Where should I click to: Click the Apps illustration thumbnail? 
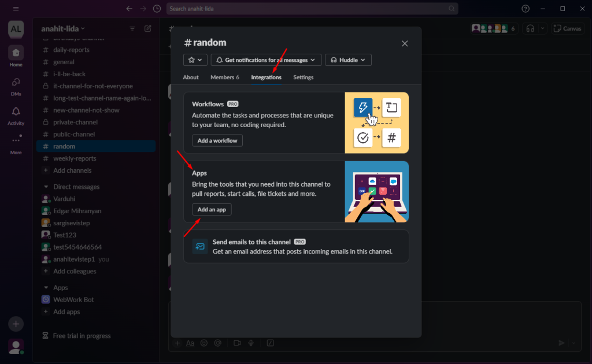[377, 192]
